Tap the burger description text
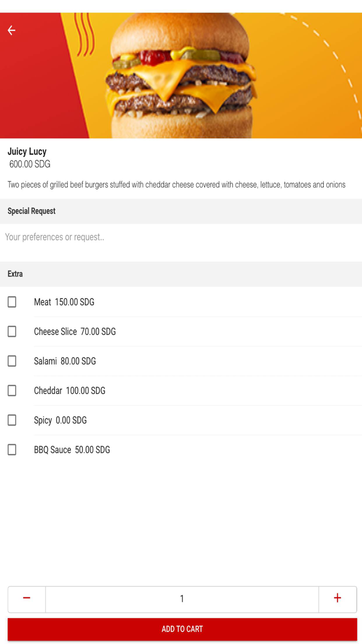 176,185
